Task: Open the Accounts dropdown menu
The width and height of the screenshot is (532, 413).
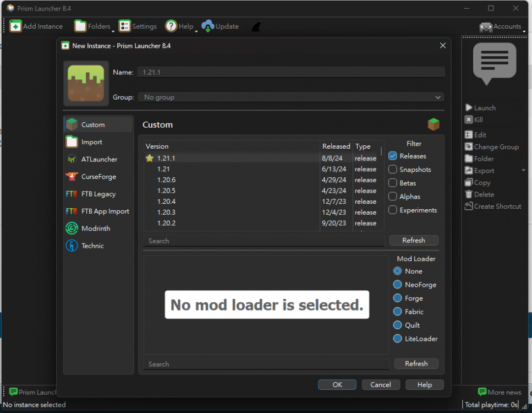Action: click(x=501, y=26)
